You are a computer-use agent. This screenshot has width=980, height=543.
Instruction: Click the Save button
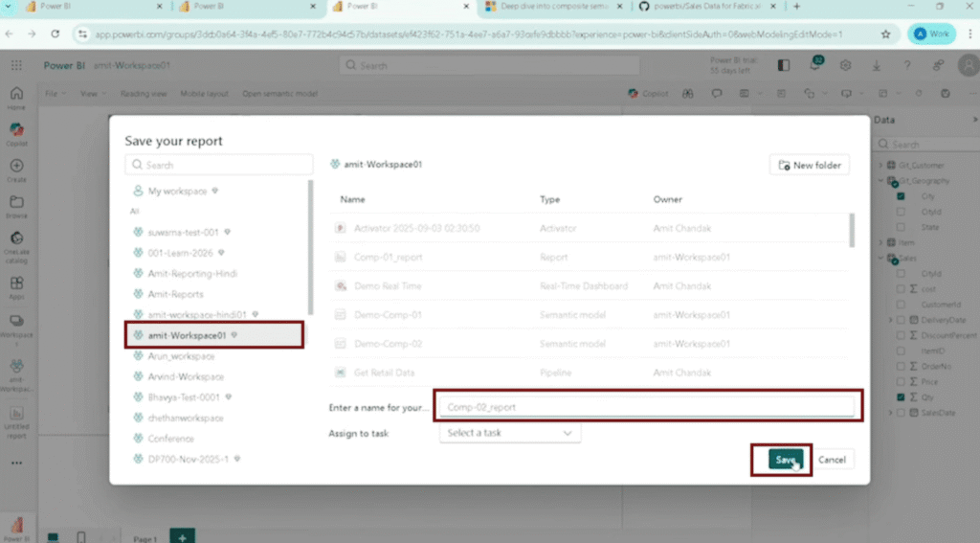tap(786, 460)
